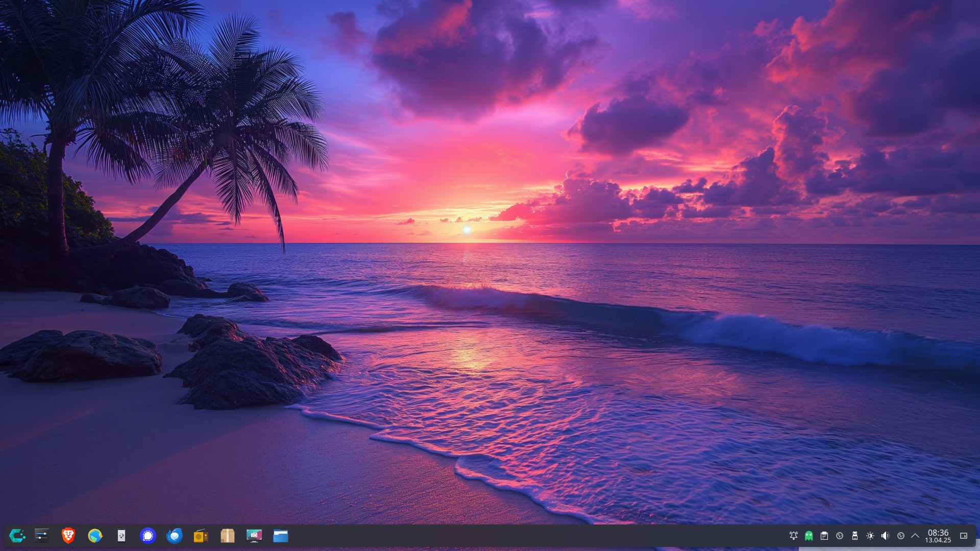Open removable USB devices tray icon
Image resolution: width=980 pixels, height=551 pixels.
[x=855, y=536]
